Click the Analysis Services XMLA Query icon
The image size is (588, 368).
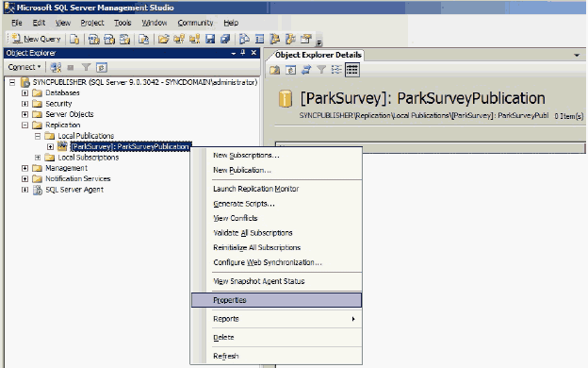coord(124,39)
